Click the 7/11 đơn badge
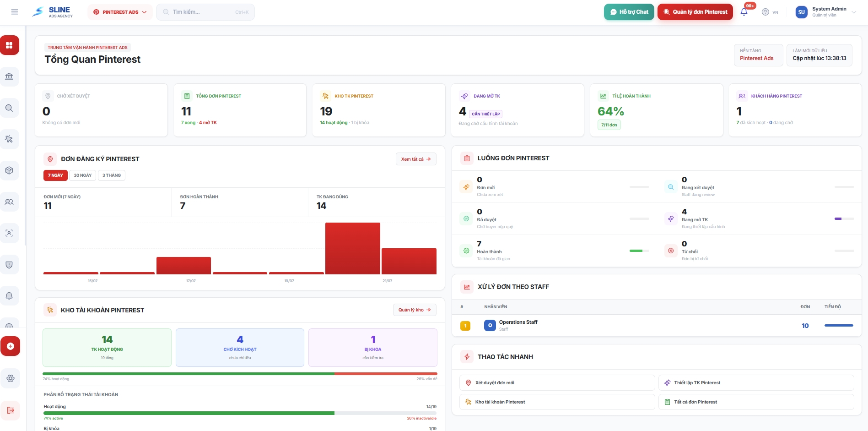 [x=609, y=125]
